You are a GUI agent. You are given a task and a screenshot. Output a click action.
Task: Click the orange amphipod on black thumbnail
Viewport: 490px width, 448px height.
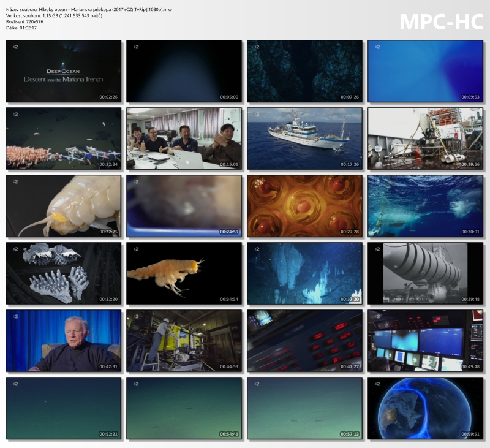(x=184, y=273)
